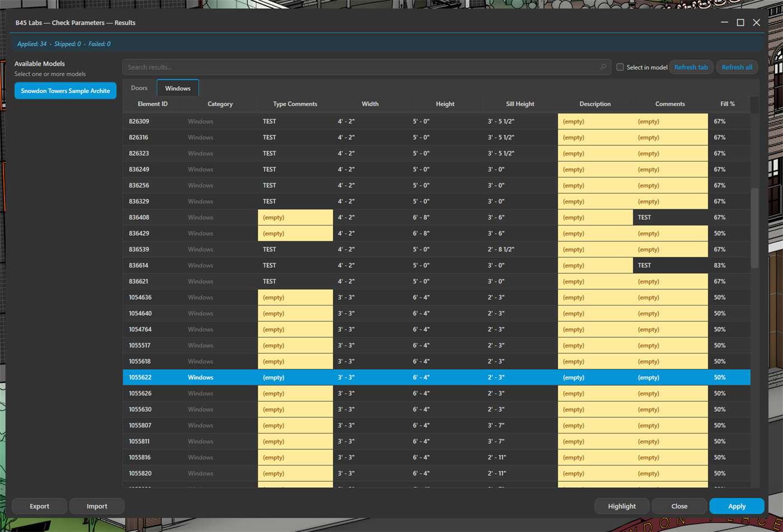Select row with Element ID 836408

[437, 218]
